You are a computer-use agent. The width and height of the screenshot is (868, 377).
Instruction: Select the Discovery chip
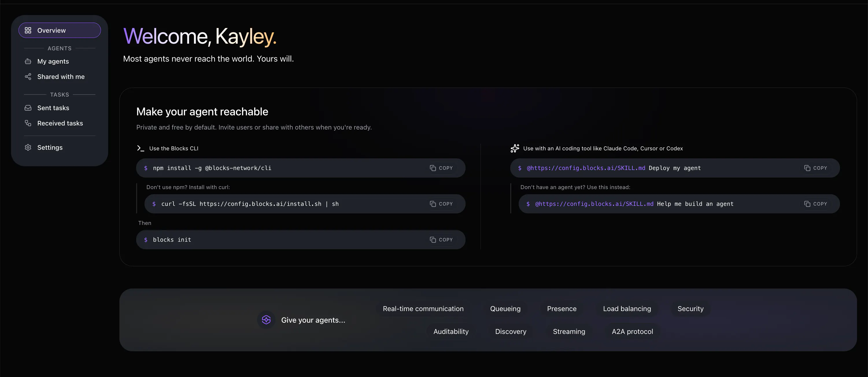point(511,332)
